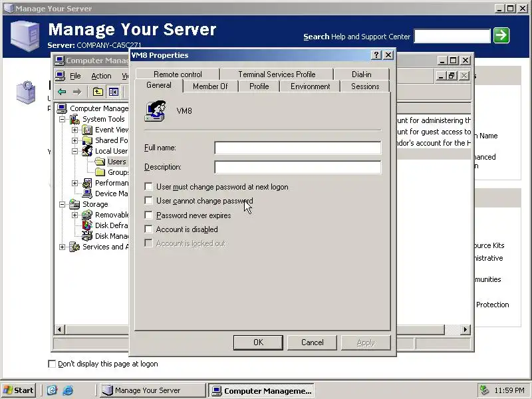Collapse Local Users and Groups node
This screenshot has width=532, height=399.
(x=74, y=152)
